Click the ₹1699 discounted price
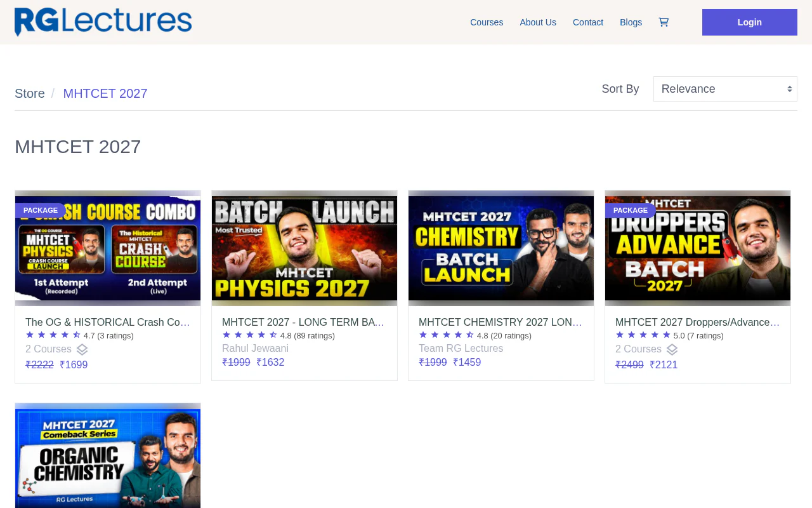This screenshot has height=508, width=812. pos(74,365)
